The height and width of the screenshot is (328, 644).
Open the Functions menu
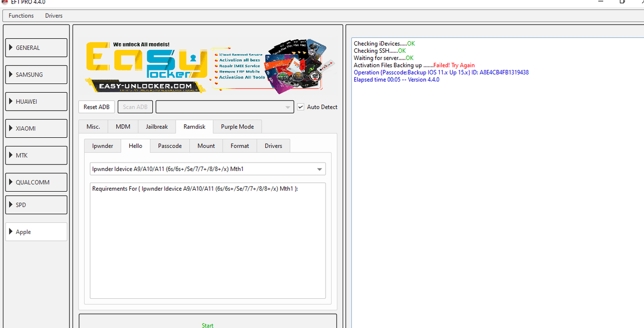21,16
